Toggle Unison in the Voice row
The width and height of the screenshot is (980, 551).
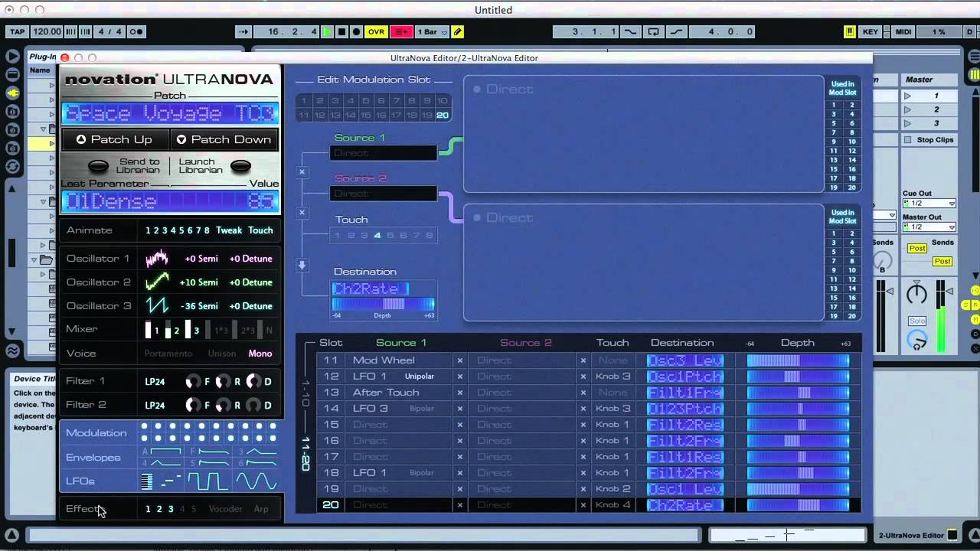click(222, 354)
